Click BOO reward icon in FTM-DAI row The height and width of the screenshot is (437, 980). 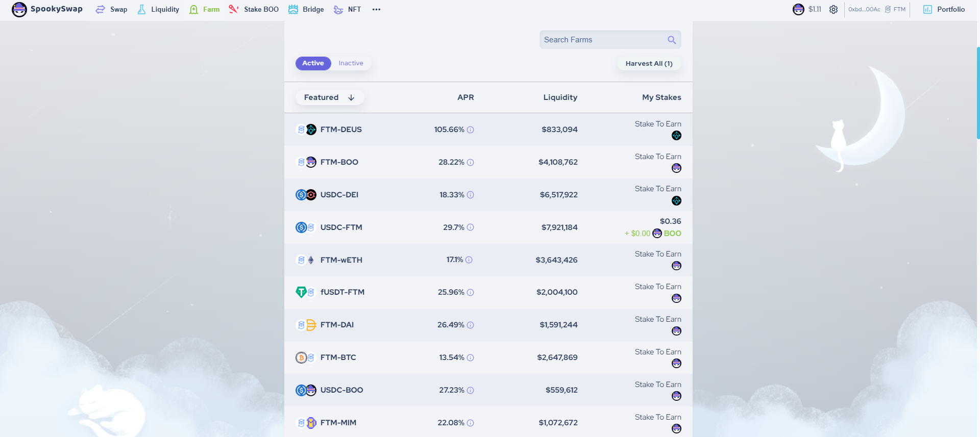pos(676,331)
